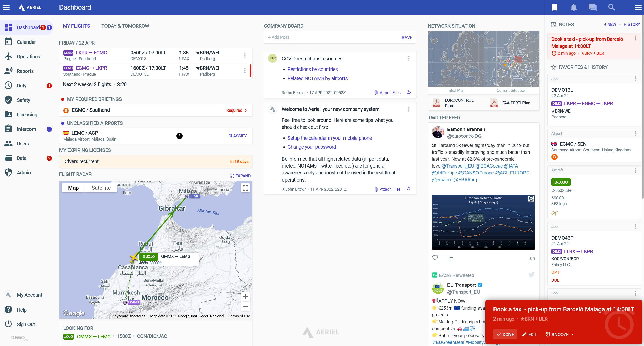The image size is (644, 346).
Task: Open Restictions by countries link
Action: click(x=312, y=69)
